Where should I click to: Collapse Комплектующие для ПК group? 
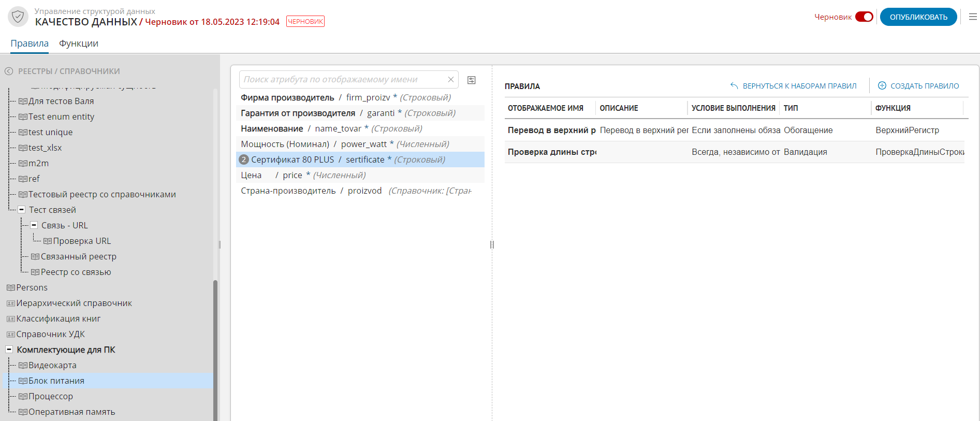click(9, 350)
